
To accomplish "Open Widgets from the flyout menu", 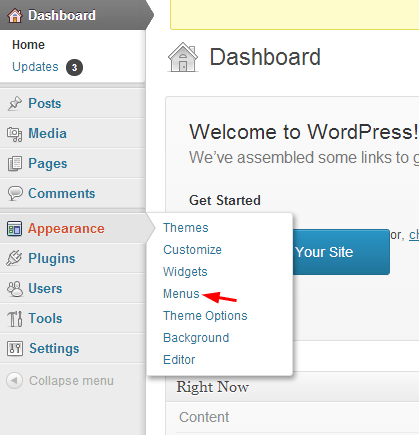I will pos(185,272).
